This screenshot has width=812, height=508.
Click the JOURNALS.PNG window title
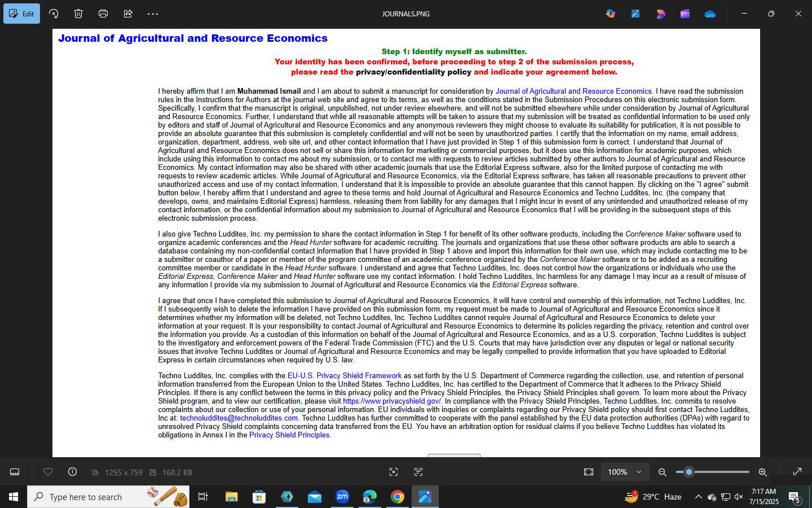(406, 14)
